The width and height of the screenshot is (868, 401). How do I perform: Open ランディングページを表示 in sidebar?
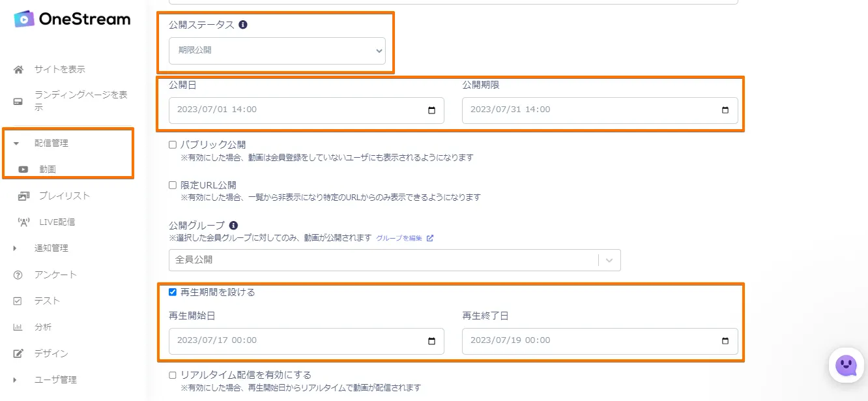tap(81, 101)
